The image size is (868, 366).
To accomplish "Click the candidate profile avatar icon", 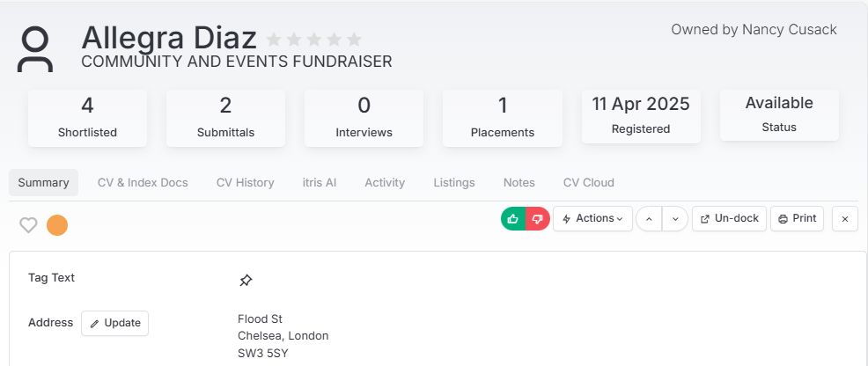I will [x=35, y=50].
